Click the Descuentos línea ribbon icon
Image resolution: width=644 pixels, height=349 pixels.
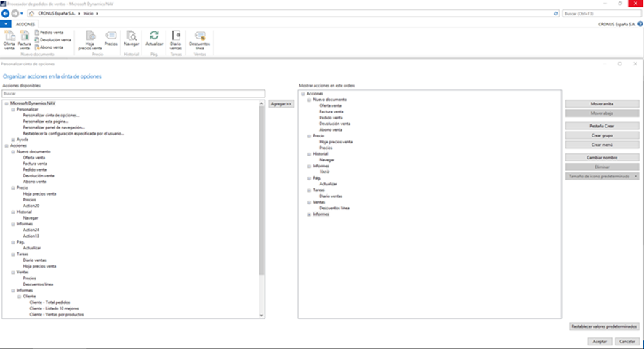[200, 40]
